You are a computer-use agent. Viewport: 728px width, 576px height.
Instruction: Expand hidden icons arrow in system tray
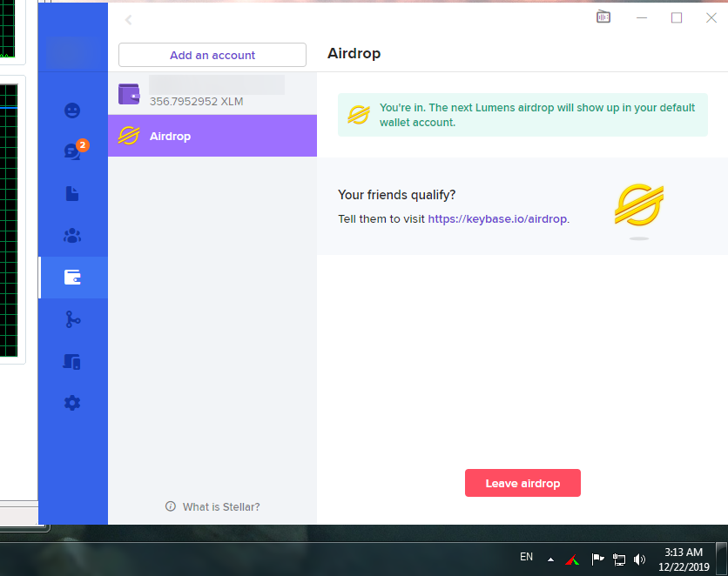pyautogui.click(x=549, y=559)
